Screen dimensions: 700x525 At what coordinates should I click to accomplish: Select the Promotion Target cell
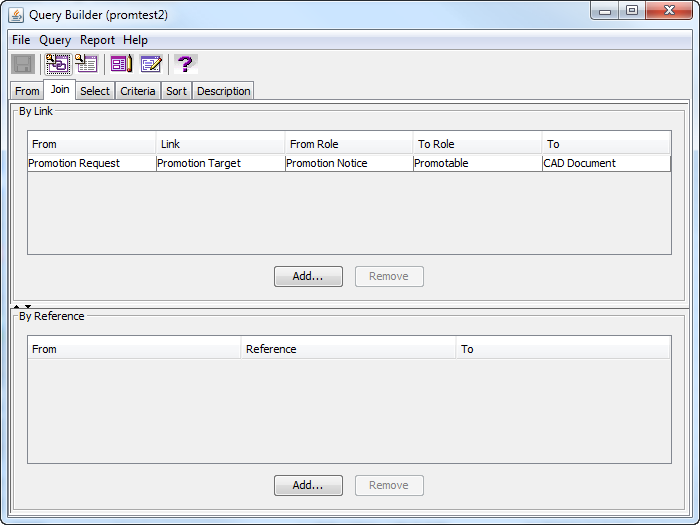(221, 163)
